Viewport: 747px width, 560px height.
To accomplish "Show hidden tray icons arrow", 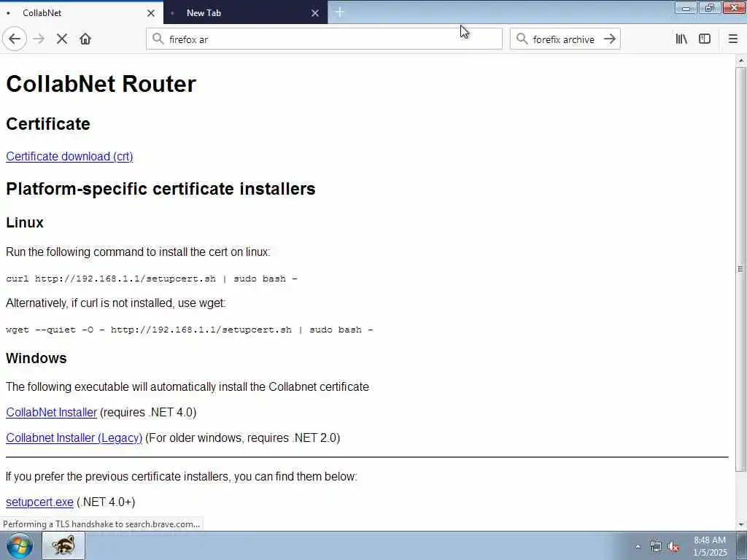I will tap(638, 546).
